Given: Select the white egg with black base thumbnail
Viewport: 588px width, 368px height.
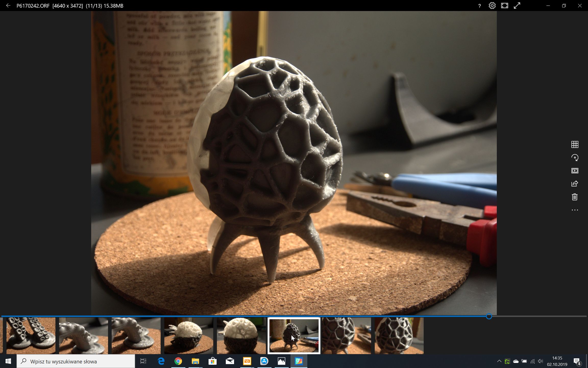Looking at the screenshot, I should click(241, 336).
